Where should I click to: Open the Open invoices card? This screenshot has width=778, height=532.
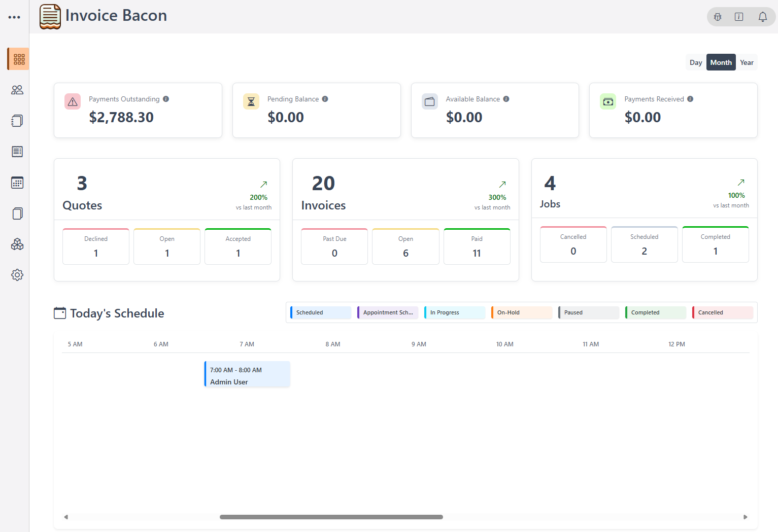tap(405, 246)
